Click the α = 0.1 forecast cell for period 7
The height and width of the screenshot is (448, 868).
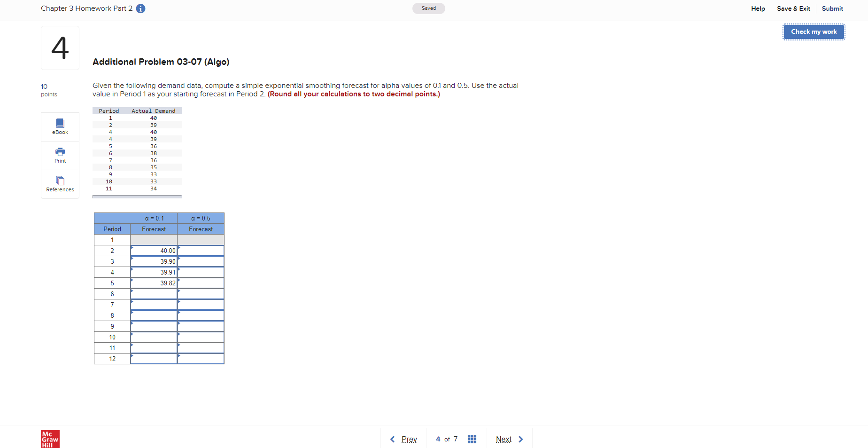[154, 305]
